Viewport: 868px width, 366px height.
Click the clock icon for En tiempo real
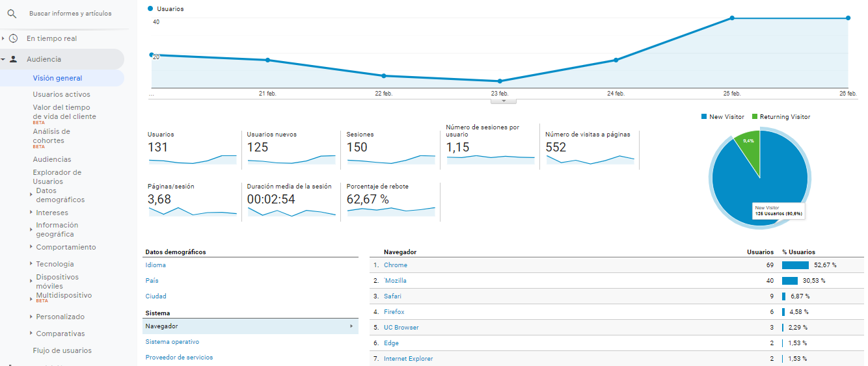(x=13, y=38)
